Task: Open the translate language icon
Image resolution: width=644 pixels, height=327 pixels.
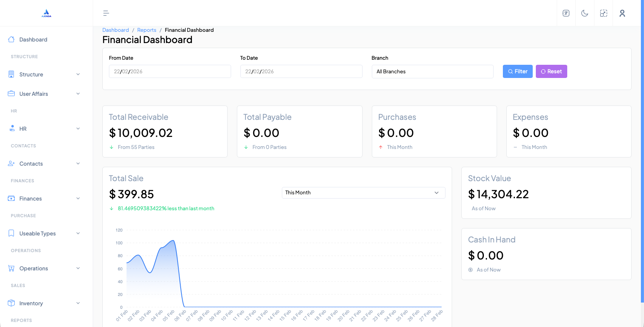Action: [566, 13]
